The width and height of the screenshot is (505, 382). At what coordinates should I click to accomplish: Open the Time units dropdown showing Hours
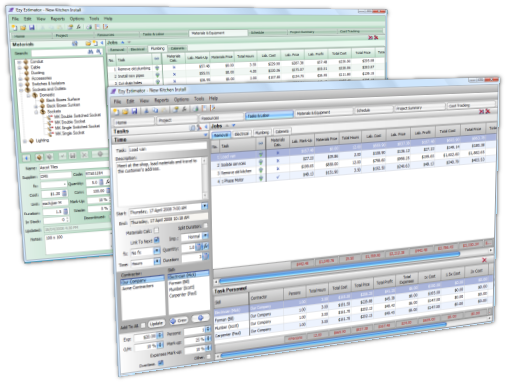(157, 262)
